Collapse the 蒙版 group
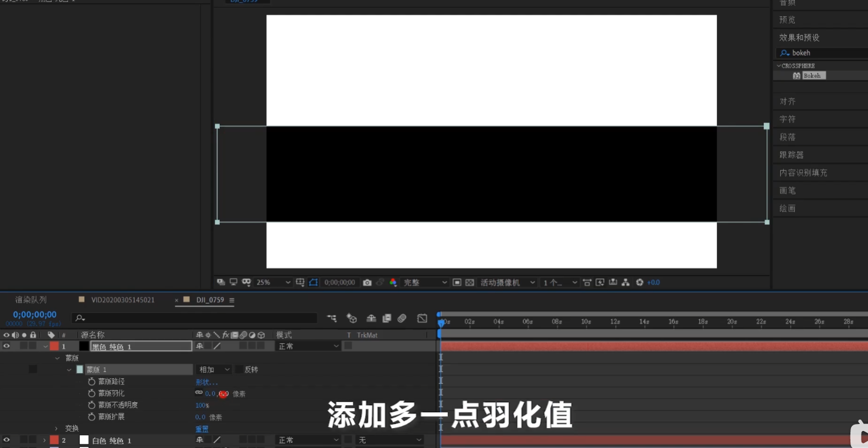868x448 pixels. (x=57, y=358)
